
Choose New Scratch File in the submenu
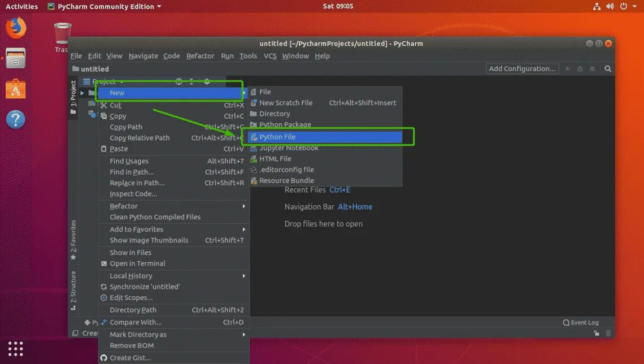(326, 103)
